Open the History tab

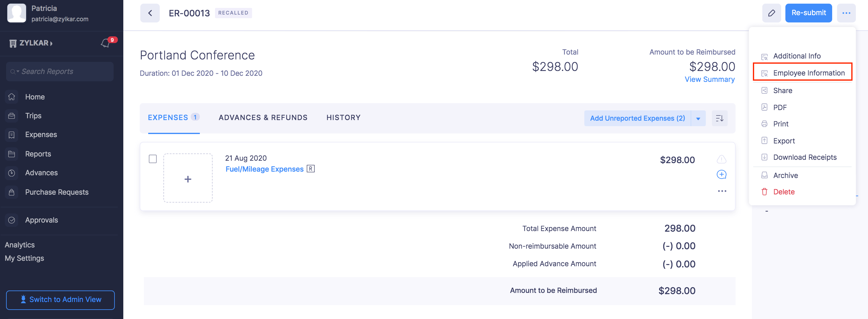[343, 117]
